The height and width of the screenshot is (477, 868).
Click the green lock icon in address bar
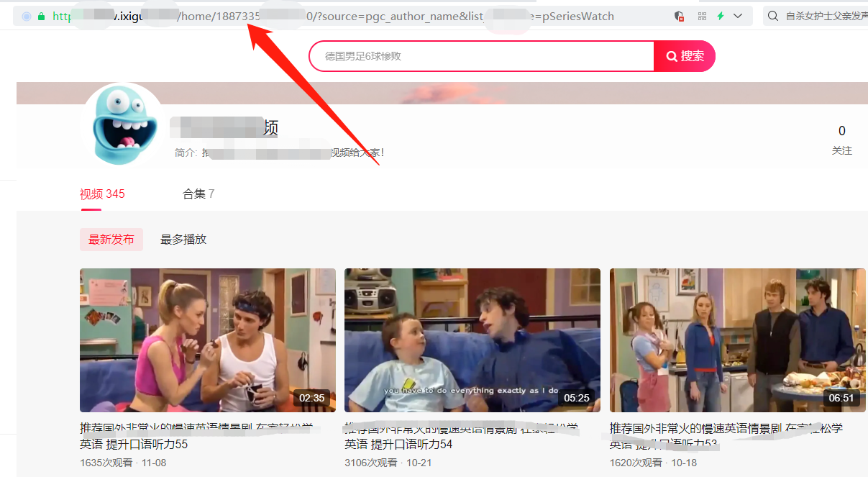tap(42, 16)
